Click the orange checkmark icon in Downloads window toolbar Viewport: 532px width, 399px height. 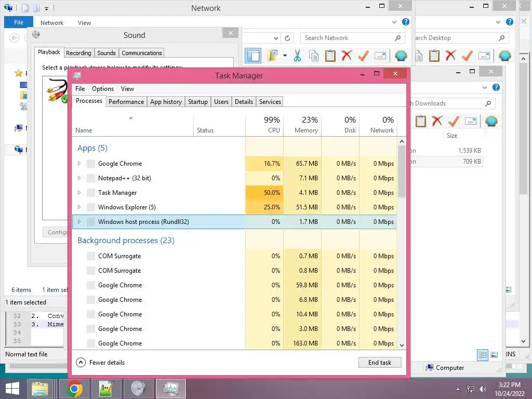454,121
